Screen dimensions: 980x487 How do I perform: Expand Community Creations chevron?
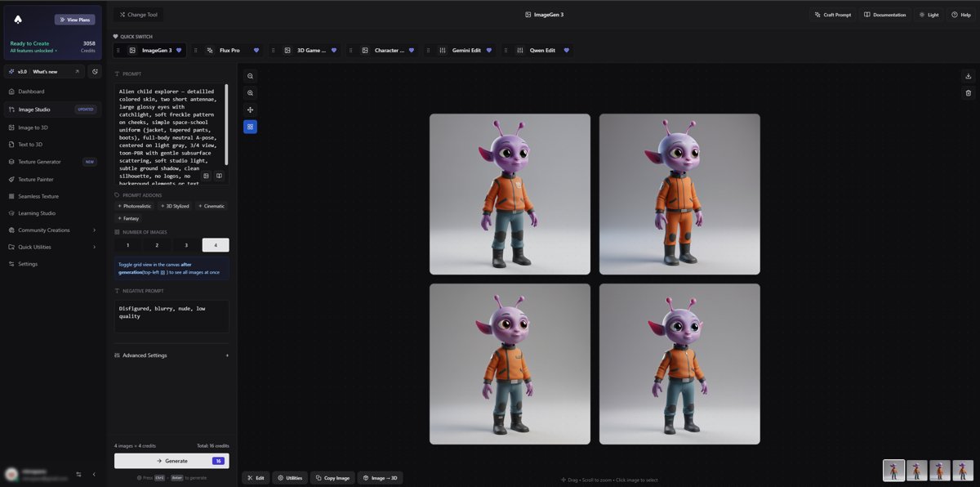(95, 230)
